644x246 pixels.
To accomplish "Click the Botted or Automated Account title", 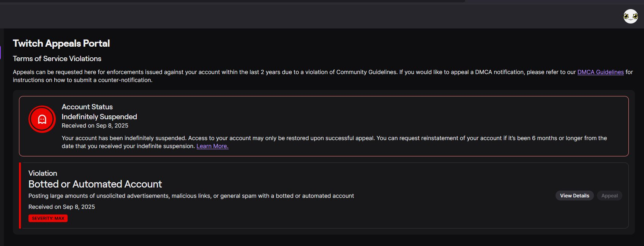I will [x=95, y=184].
